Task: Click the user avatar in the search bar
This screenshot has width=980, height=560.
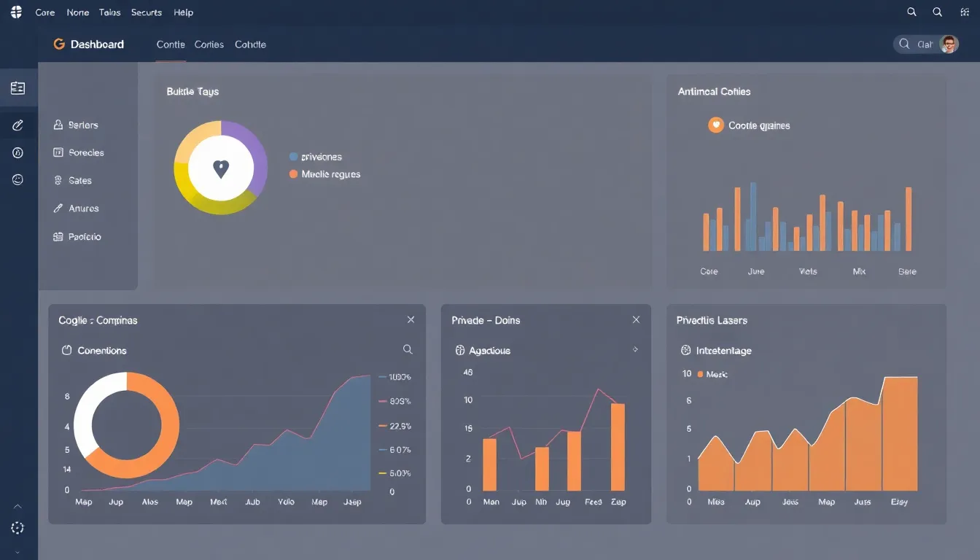Action: (949, 44)
